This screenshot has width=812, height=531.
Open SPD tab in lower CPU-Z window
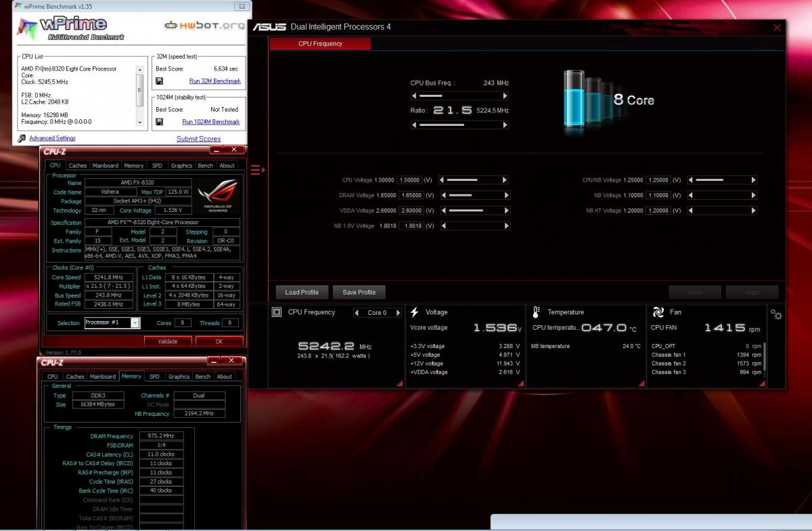point(154,377)
